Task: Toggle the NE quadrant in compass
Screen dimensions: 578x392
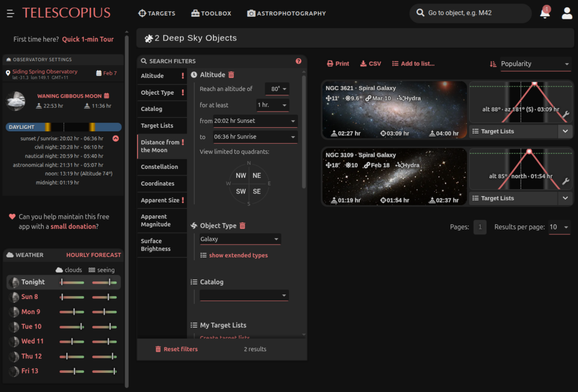Action: 256,176
